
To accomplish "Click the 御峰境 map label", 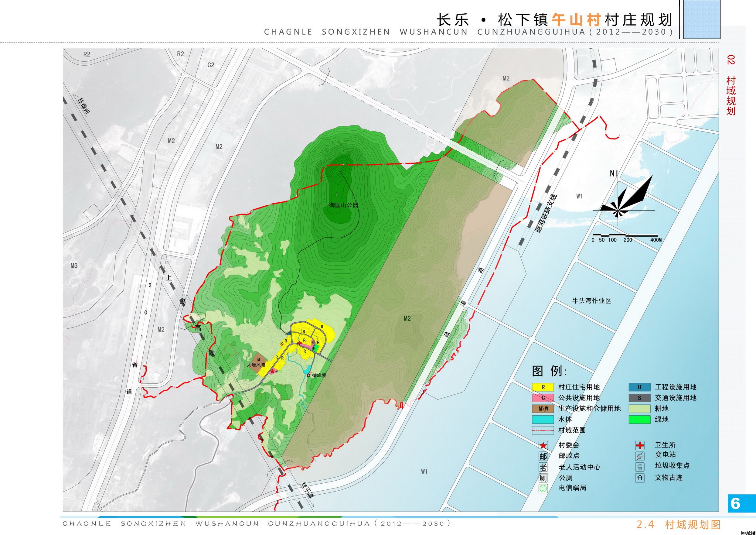I will coord(319,375).
